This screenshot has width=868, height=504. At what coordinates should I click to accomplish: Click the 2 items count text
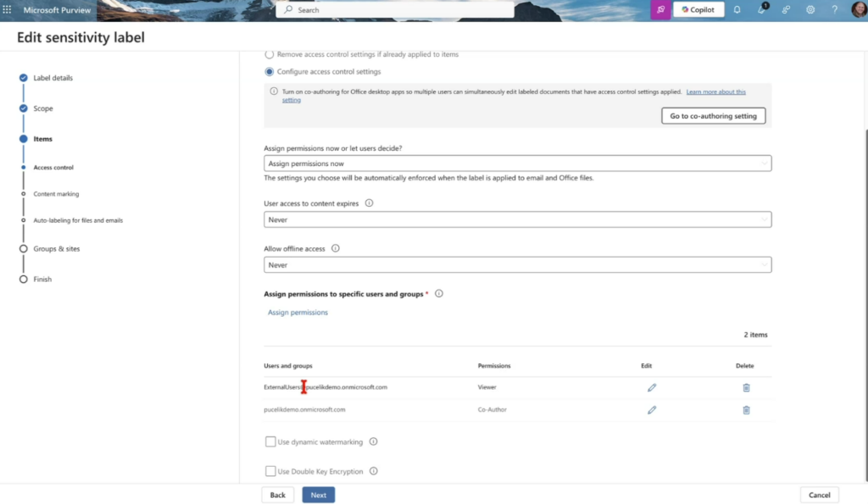pos(755,335)
